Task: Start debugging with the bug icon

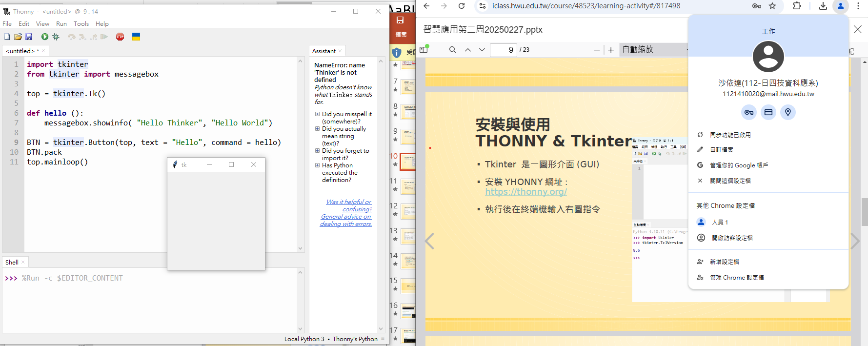Action: pos(56,37)
